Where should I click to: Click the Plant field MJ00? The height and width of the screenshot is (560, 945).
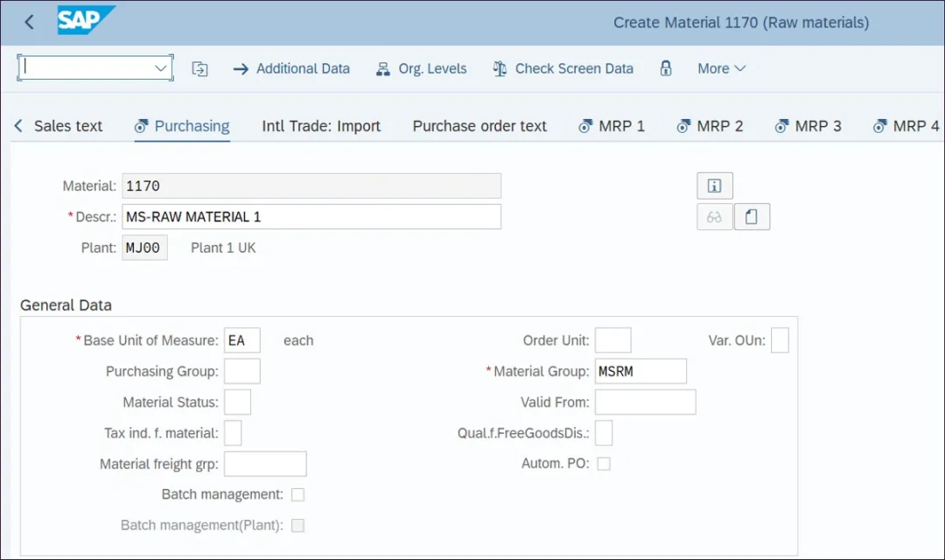(x=144, y=248)
